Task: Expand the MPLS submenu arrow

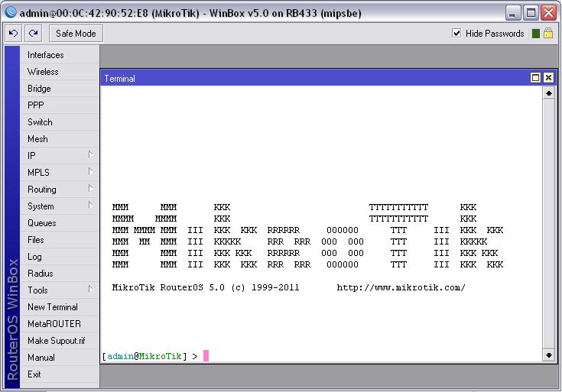Action: (x=90, y=172)
